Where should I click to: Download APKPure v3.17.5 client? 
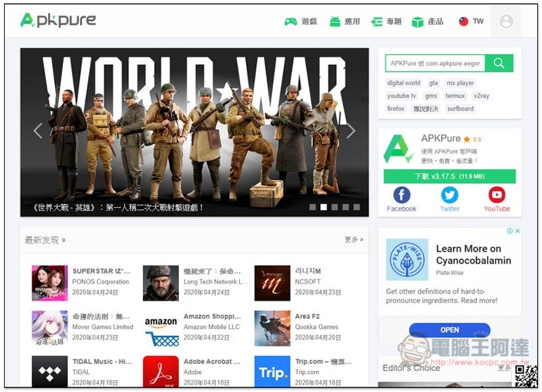click(449, 176)
